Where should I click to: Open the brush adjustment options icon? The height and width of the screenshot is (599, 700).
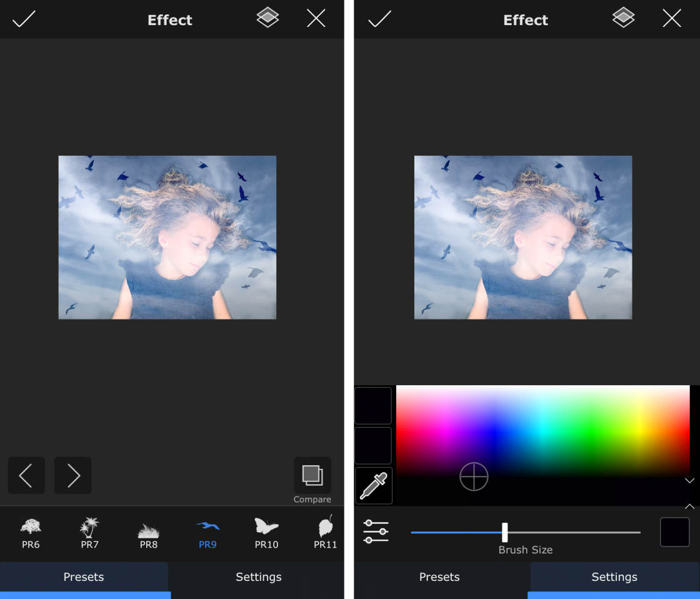375,532
